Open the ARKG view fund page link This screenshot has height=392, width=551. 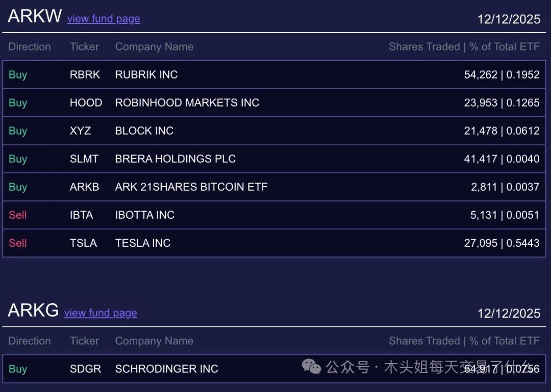101,313
